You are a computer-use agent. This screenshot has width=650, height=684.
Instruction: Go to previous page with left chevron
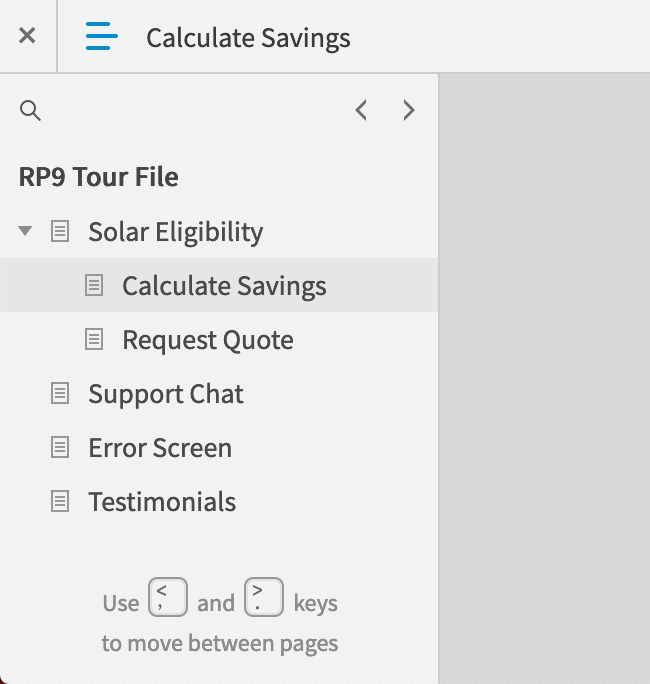click(361, 110)
